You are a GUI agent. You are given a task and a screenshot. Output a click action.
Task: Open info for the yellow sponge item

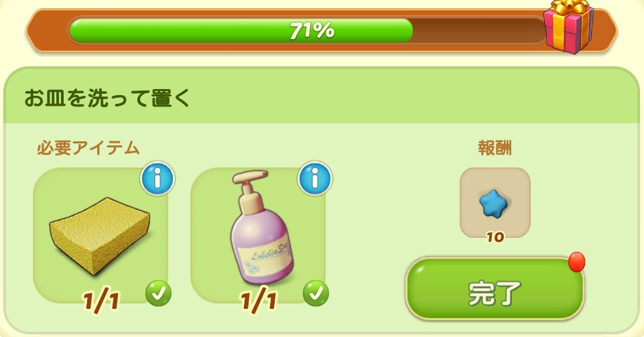coord(157,179)
